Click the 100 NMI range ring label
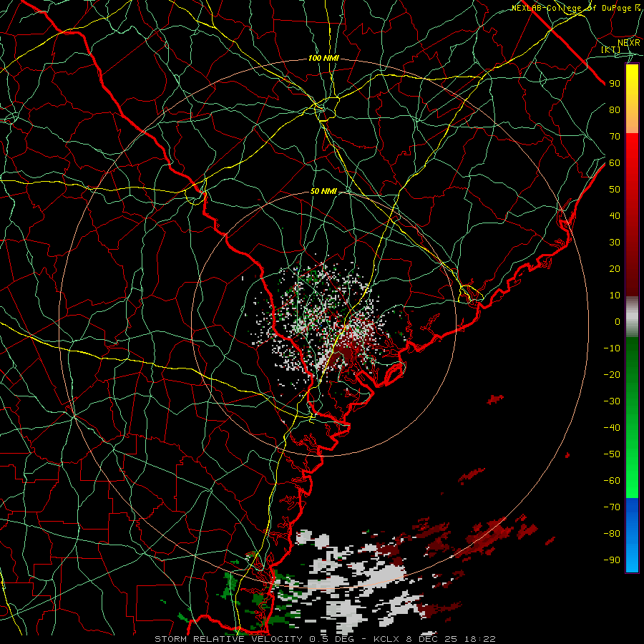 [x=323, y=59]
